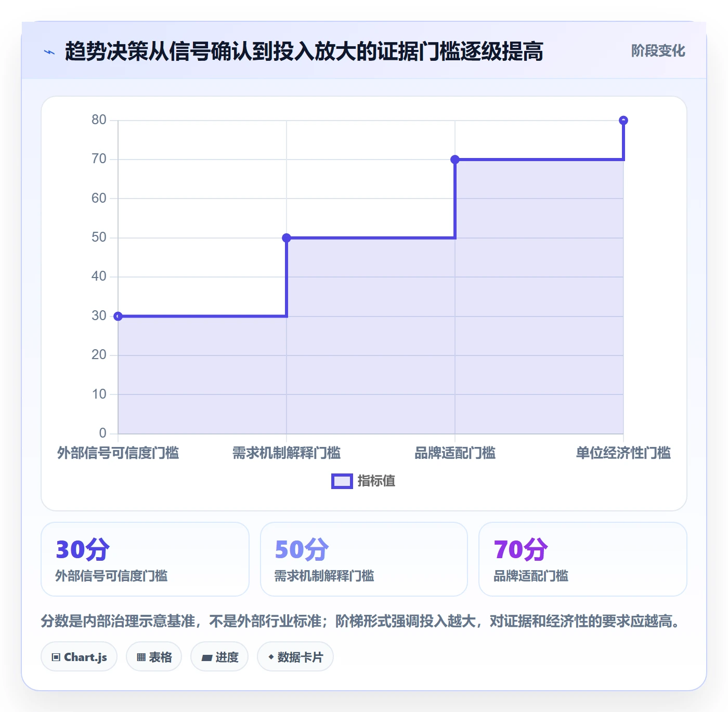Click the 阶段变化 label in the header
This screenshot has height=712, width=728.
[x=658, y=51]
